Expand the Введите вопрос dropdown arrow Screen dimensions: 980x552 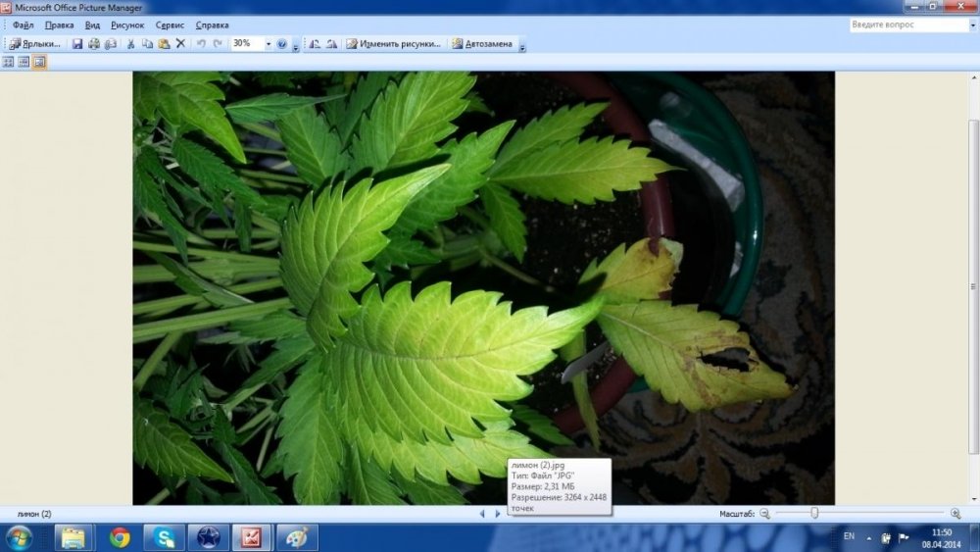[x=972, y=25]
